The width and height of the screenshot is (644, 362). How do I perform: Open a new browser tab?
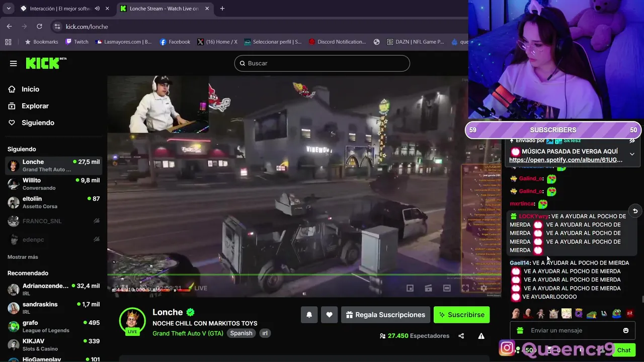(x=222, y=9)
